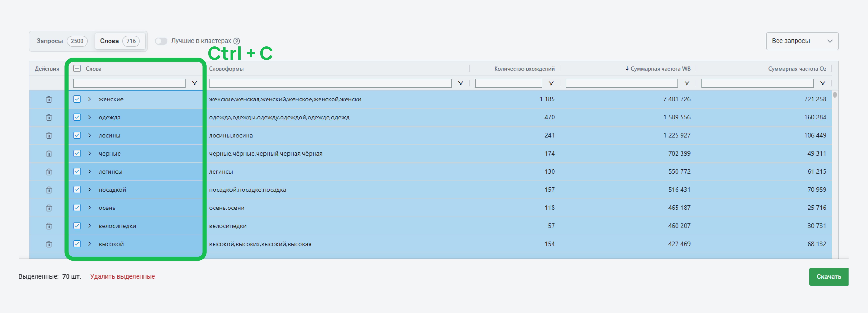Click trash icon next to велосипедки
Screen dimensions: 868x313
pyautogui.click(x=49, y=226)
